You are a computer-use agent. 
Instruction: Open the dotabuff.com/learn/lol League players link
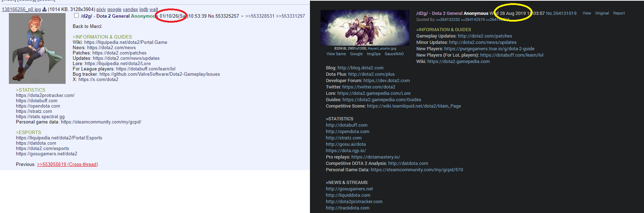click(146, 69)
